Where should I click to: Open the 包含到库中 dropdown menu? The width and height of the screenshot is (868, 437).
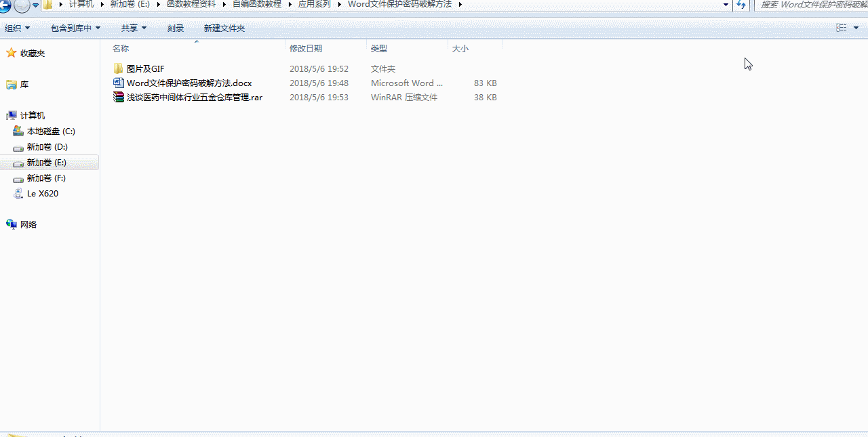tap(75, 28)
